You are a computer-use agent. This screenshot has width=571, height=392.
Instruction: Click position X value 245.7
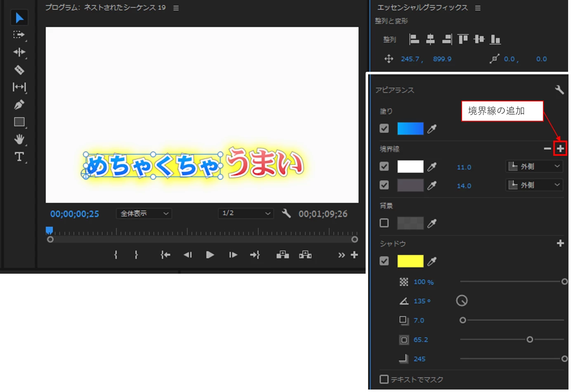[x=410, y=59]
